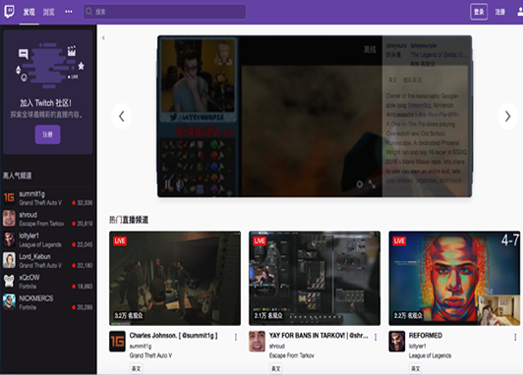The height and width of the screenshot is (375, 523).
Task: Open the more options ellipsis menu in header
Action: [69, 12]
